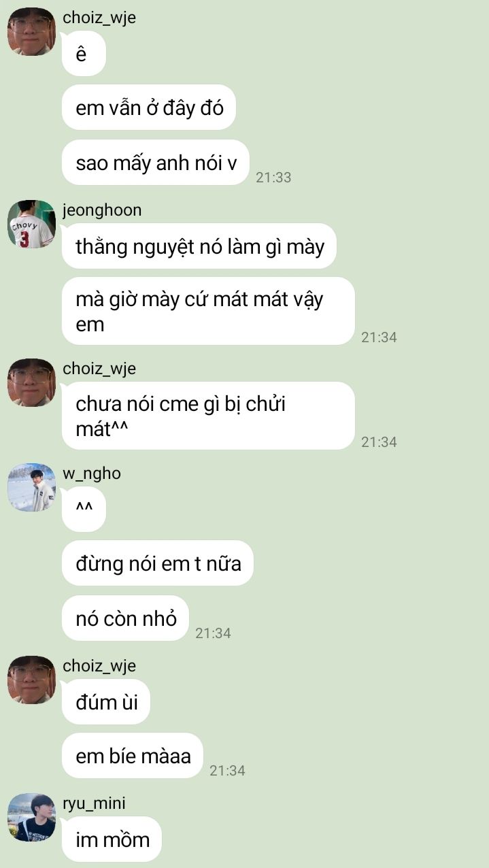Select the username jeonghoon
Screen dimensions: 489x868
(x=102, y=210)
